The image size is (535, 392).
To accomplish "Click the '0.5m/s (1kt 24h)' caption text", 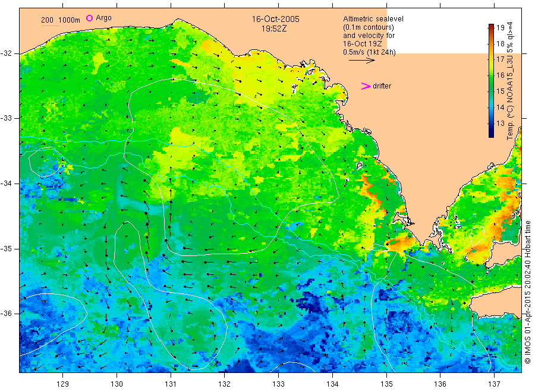I will [370, 52].
